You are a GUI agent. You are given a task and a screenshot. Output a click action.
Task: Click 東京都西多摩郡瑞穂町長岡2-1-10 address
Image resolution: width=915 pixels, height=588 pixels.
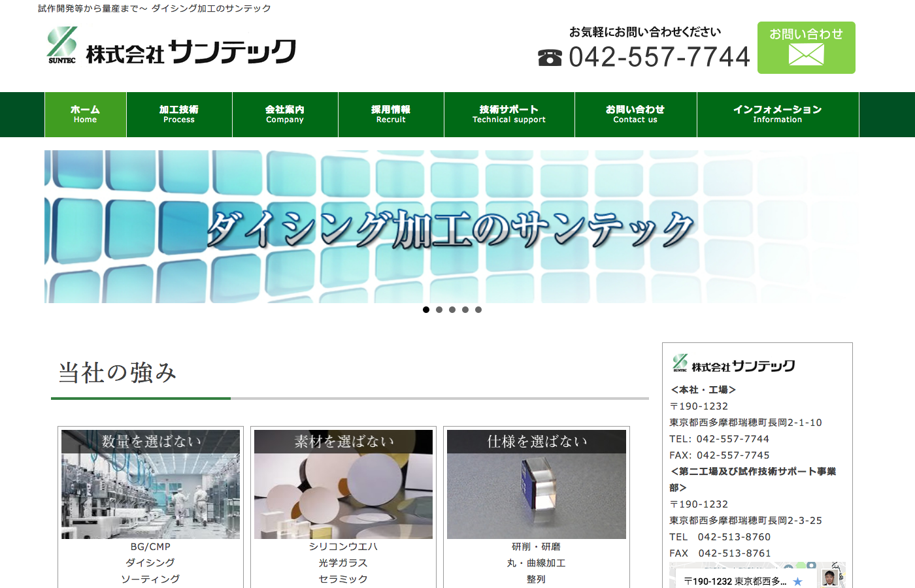(746, 423)
